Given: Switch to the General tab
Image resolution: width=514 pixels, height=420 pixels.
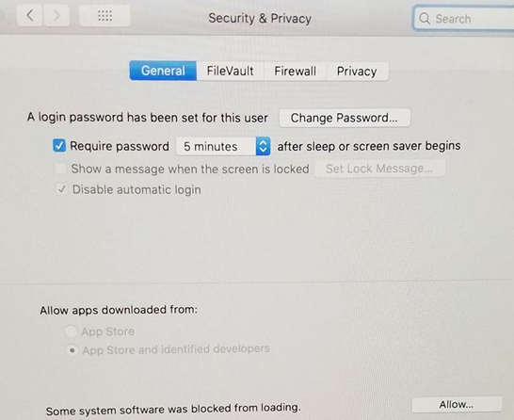Looking at the screenshot, I should [163, 71].
